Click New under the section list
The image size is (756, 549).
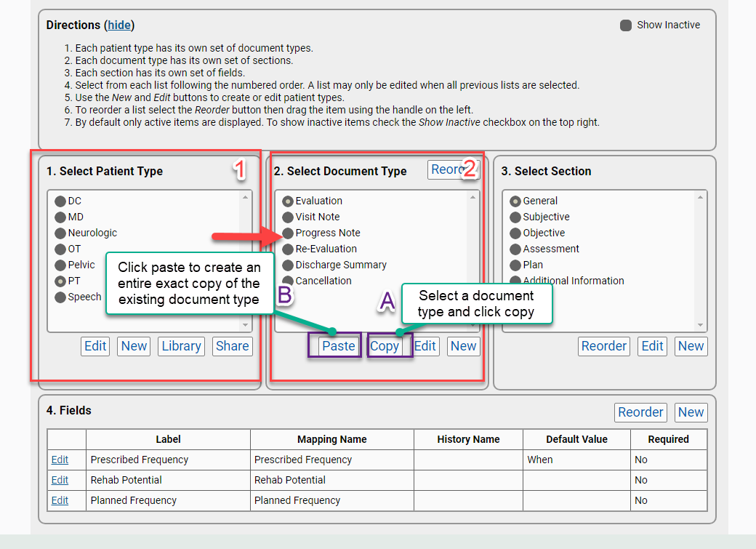coord(691,346)
